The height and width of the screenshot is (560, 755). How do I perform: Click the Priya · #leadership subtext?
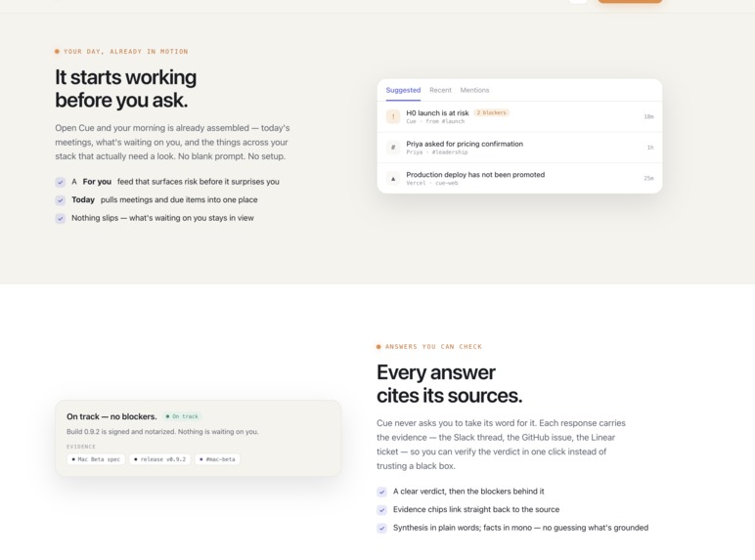[x=437, y=152]
